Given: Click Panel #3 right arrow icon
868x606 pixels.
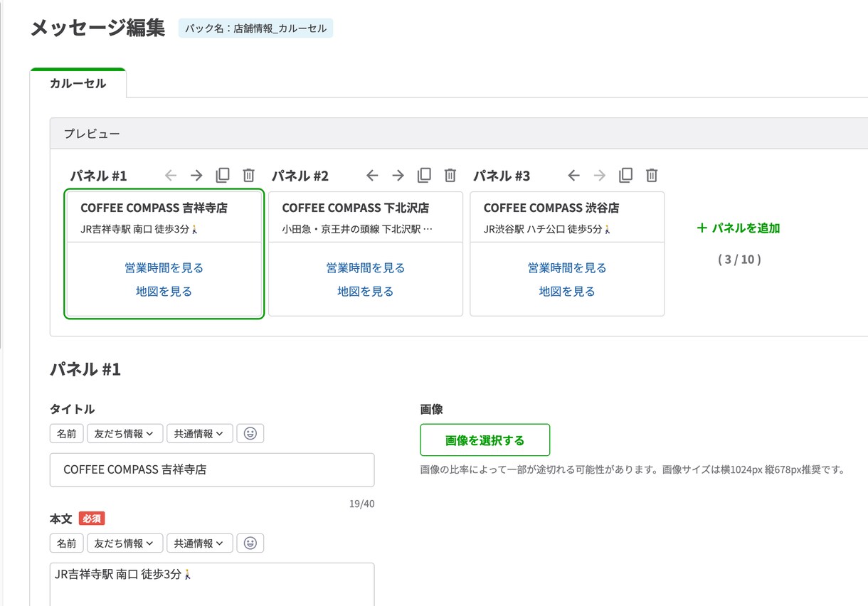Looking at the screenshot, I should pos(600,175).
